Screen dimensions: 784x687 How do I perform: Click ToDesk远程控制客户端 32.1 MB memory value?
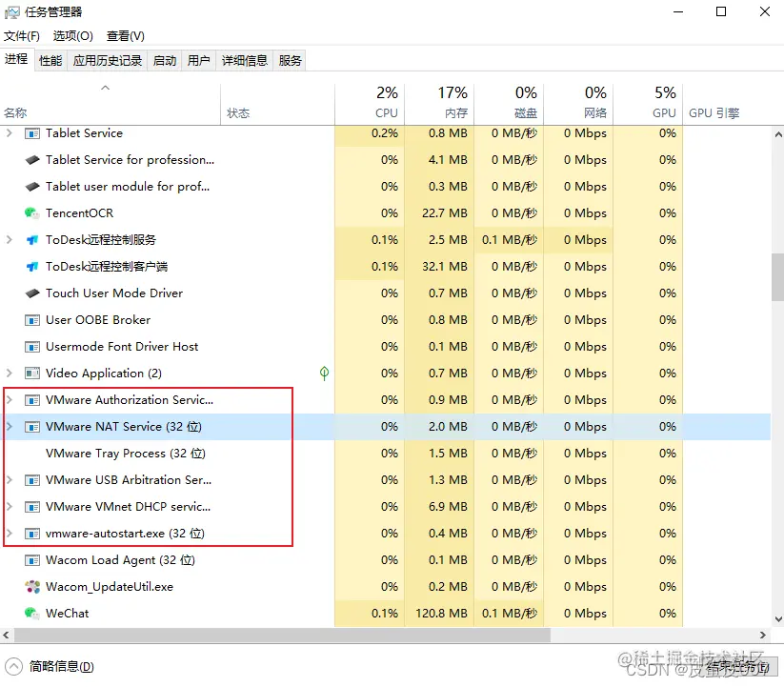(x=445, y=267)
